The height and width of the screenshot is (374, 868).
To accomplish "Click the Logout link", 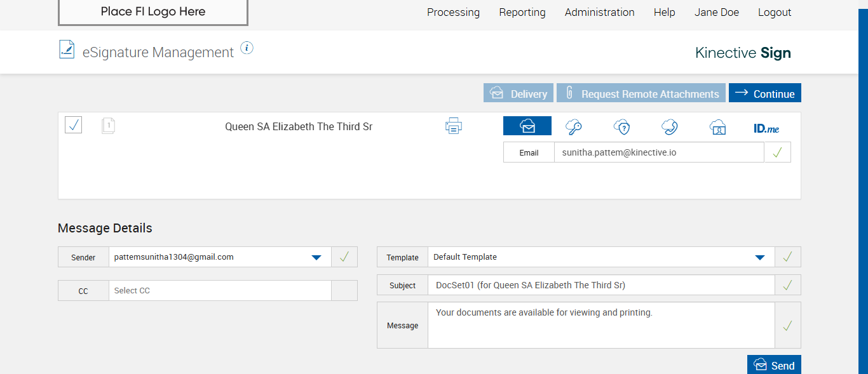I will (x=775, y=12).
